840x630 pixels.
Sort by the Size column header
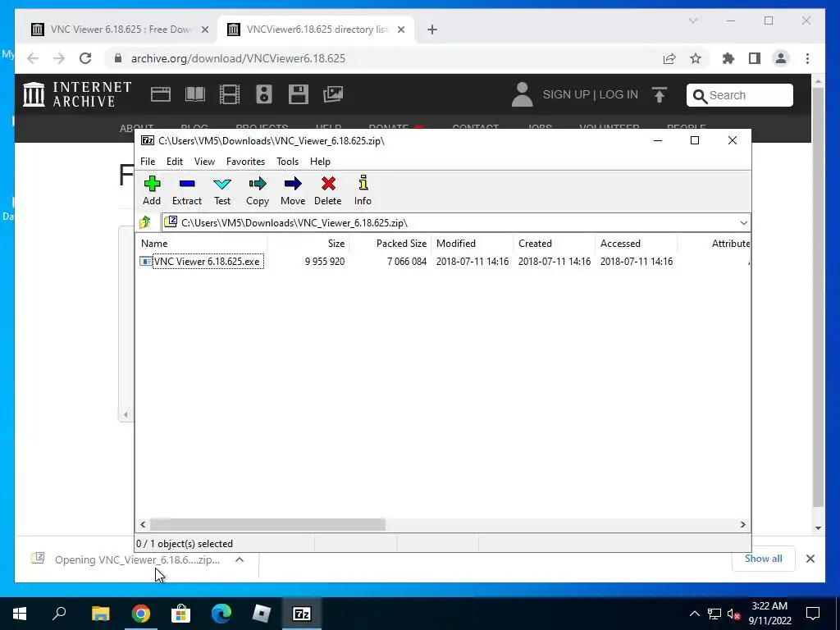pos(308,243)
